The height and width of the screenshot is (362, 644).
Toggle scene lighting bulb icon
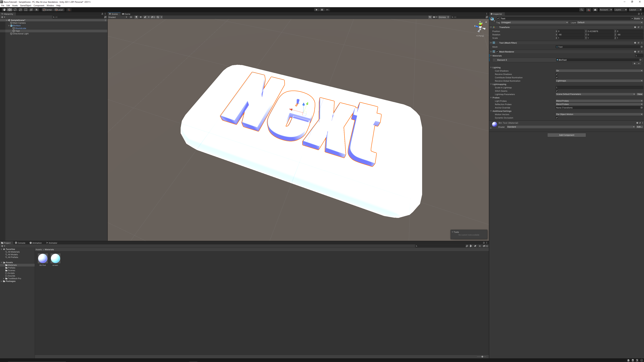pos(136,17)
